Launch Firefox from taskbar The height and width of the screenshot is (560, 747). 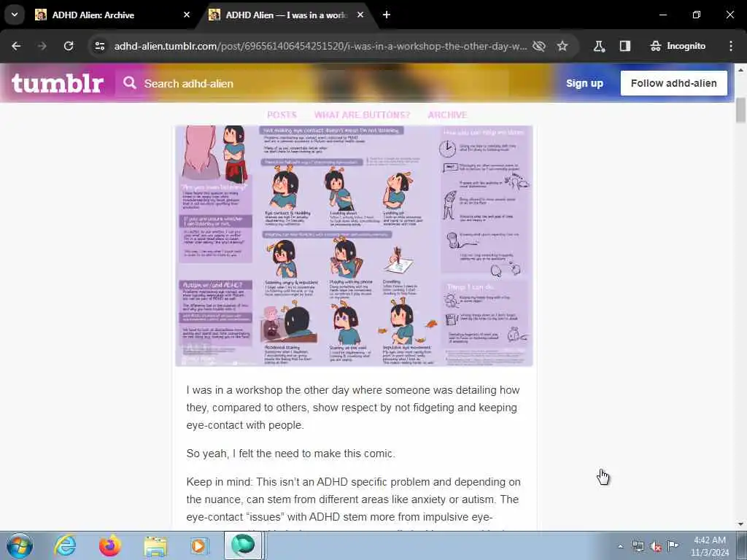pos(110,545)
